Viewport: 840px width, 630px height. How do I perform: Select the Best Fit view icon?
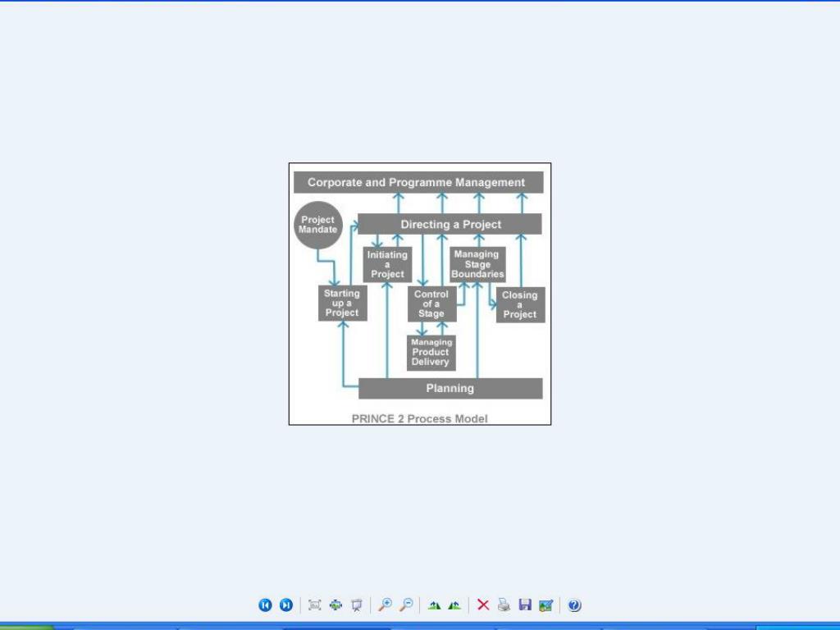tap(314, 605)
